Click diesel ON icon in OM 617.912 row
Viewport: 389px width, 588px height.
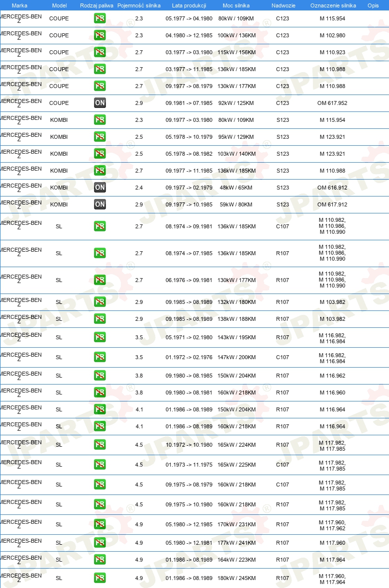point(100,204)
